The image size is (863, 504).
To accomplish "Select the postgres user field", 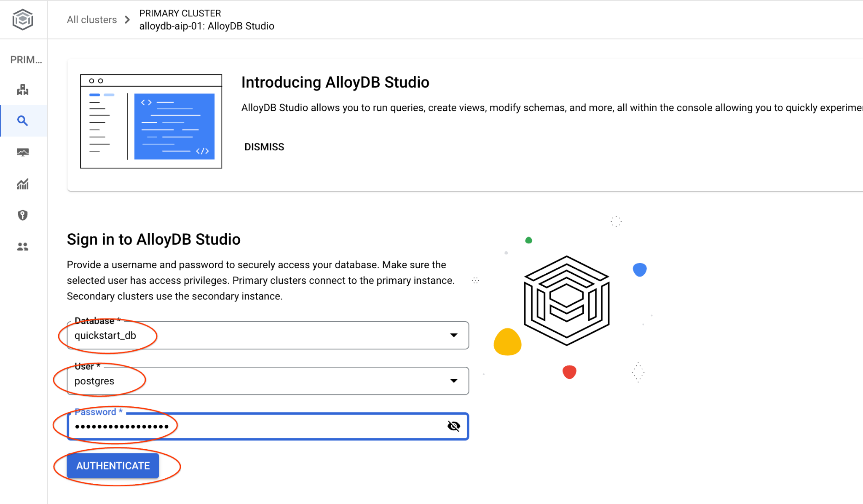I will 253,381.
